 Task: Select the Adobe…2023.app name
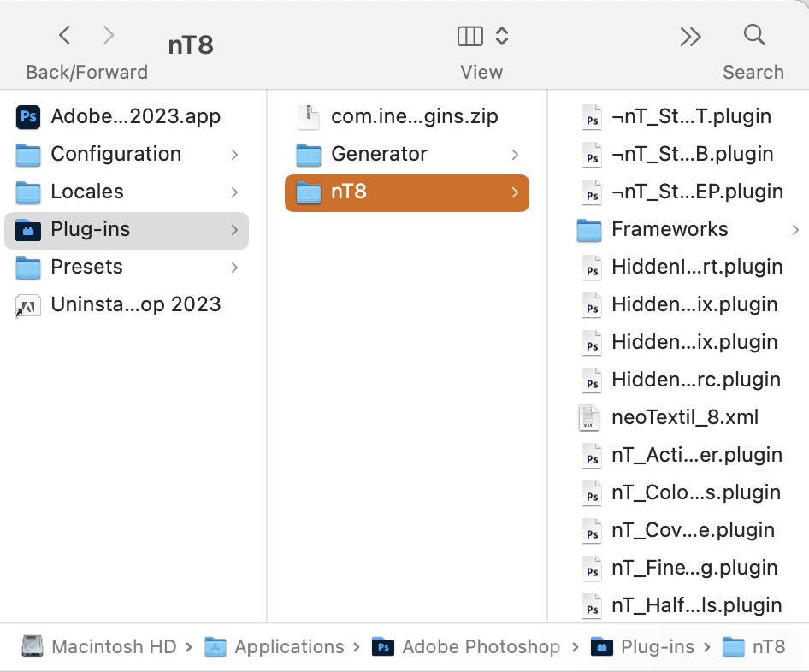(x=136, y=116)
